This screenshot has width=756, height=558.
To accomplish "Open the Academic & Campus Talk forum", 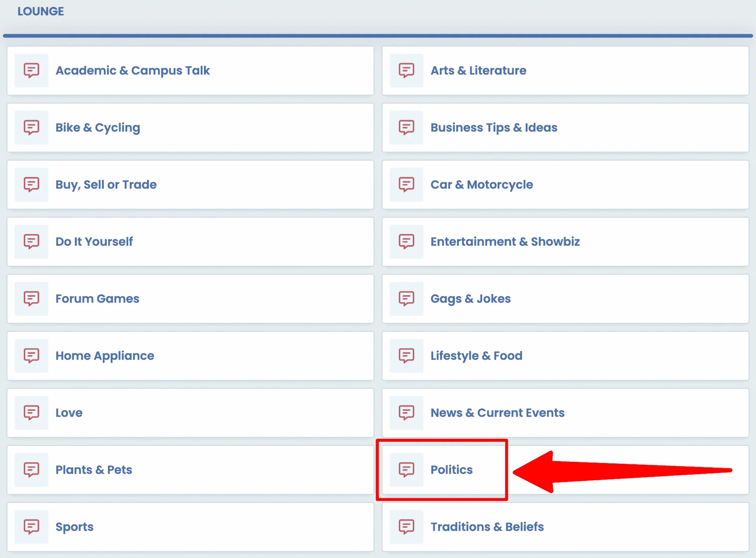I will pos(133,70).
